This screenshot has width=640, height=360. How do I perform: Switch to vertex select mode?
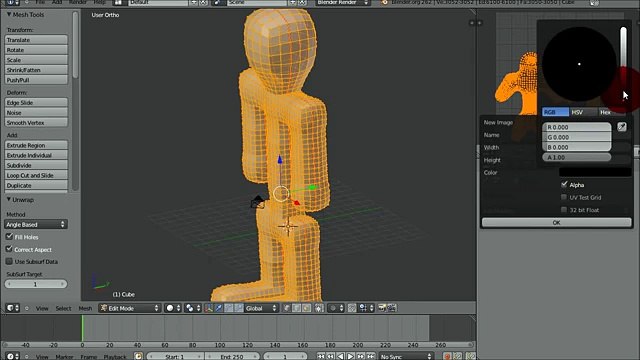(287, 308)
